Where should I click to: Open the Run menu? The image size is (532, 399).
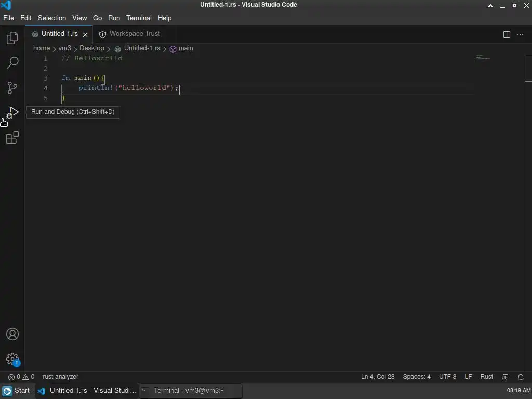[114, 18]
